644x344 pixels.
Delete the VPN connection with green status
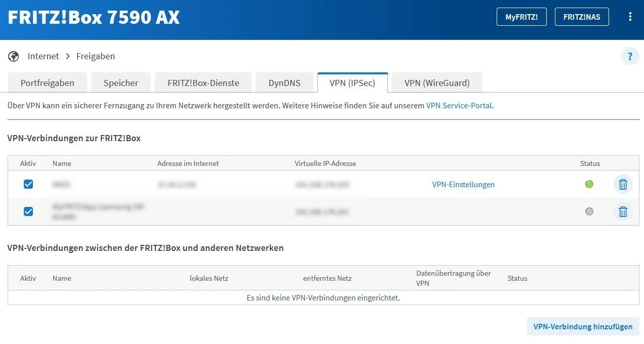623,184
